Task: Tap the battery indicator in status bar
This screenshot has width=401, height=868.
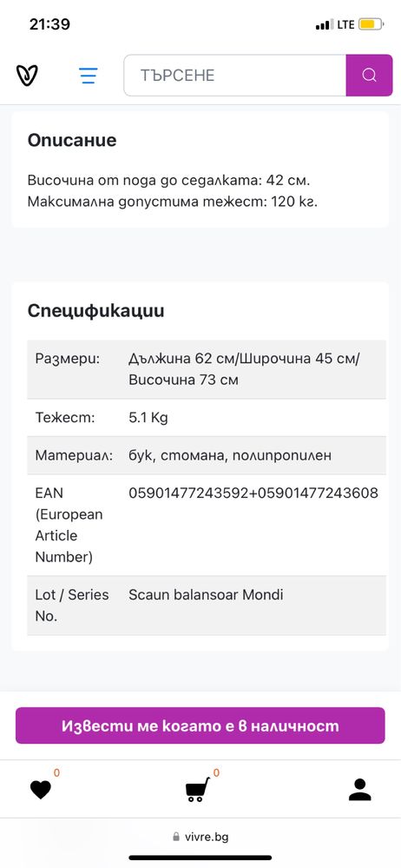Action: [371, 24]
